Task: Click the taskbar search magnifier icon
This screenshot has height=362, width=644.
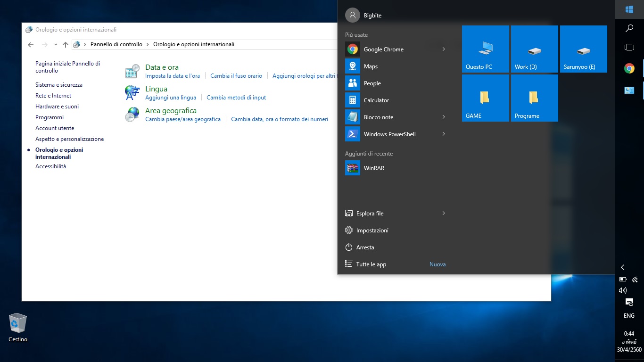Action: (629, 29)
